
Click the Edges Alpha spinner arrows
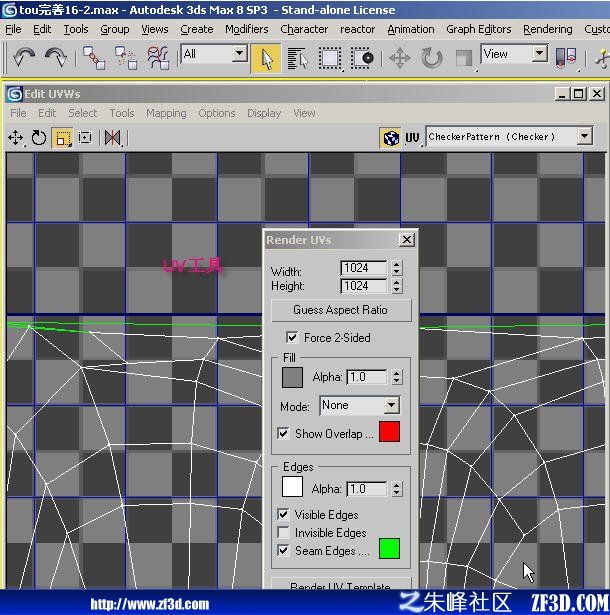pyautogui.click(x=397, y=489)
